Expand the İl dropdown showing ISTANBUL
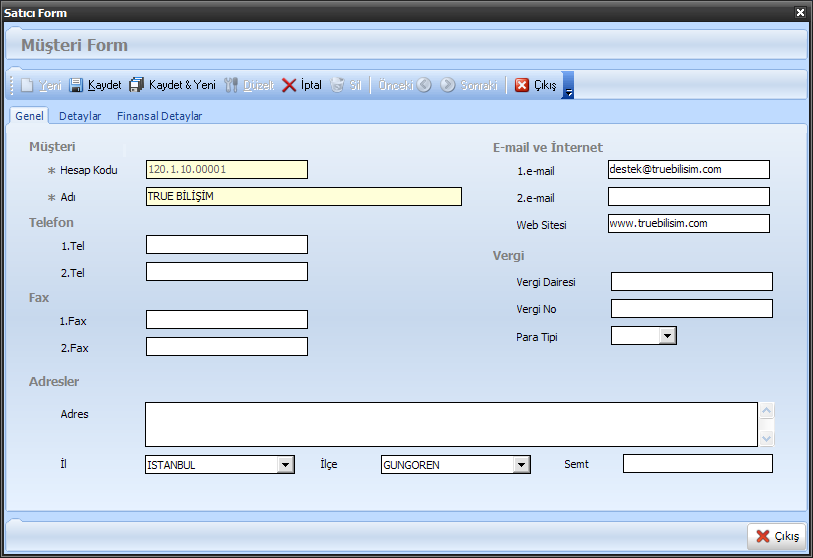The width and height of the screenshot is (813, 558). (x=285, y=464)
